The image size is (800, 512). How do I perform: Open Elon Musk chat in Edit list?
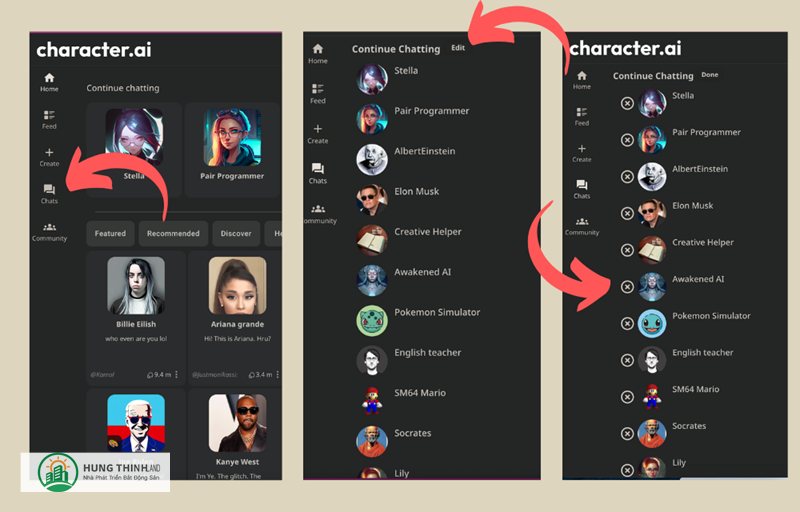tap(398, 199)
